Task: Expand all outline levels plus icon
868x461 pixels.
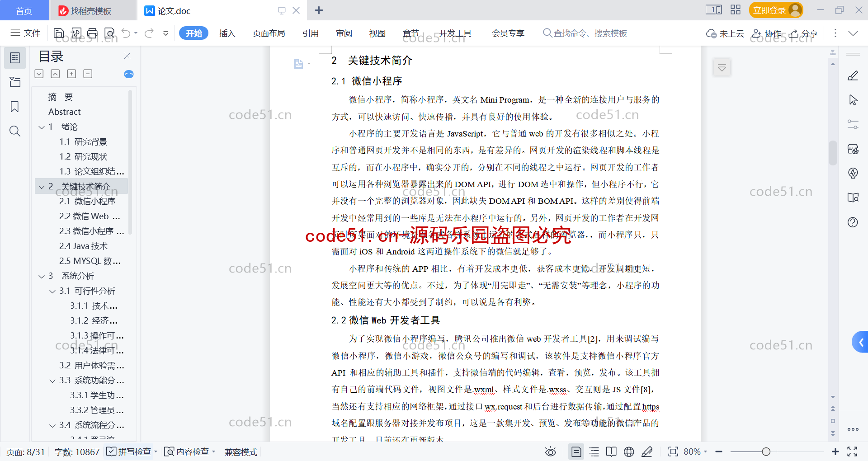Action: point(71,74)
